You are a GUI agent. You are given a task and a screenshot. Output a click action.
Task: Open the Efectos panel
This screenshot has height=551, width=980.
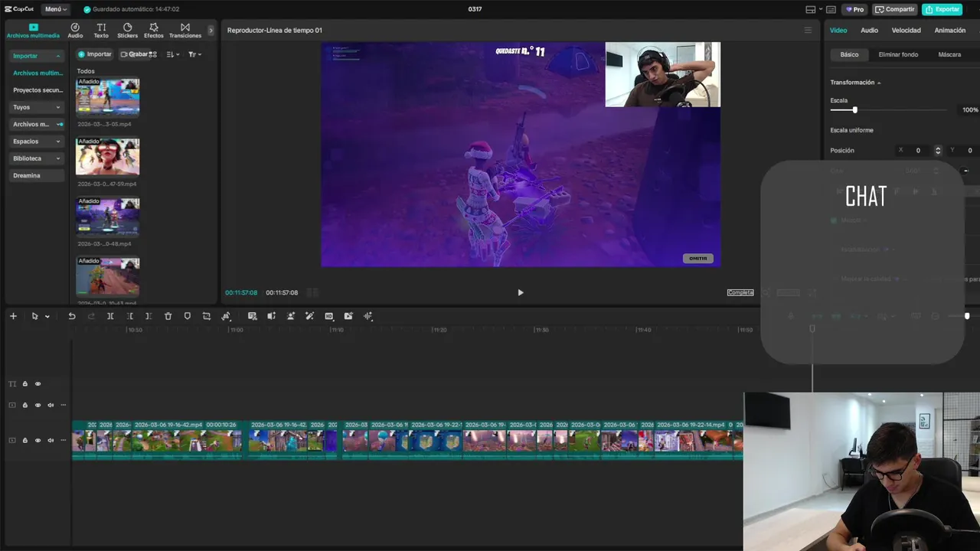point(154,31)
